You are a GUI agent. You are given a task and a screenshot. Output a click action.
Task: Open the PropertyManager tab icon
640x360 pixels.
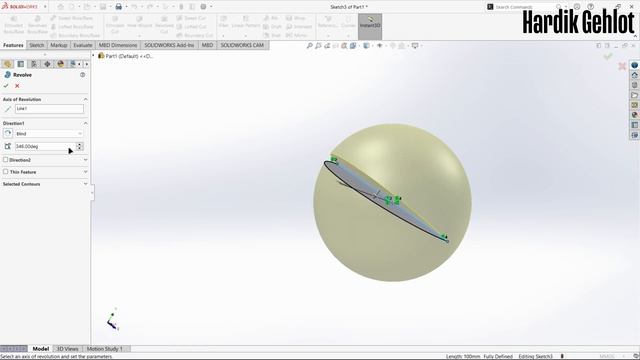pyautogui.click(x=21, y=64)
